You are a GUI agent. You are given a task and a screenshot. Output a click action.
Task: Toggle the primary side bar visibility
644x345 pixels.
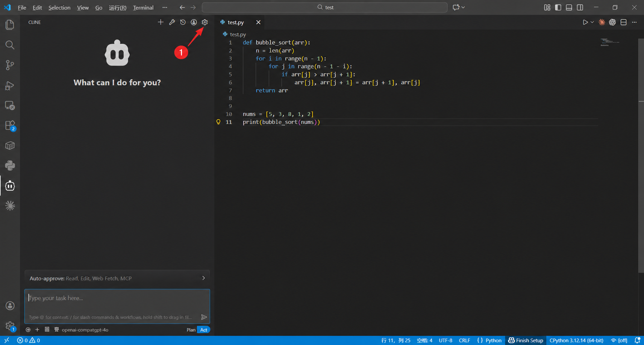tap(558, 8)
